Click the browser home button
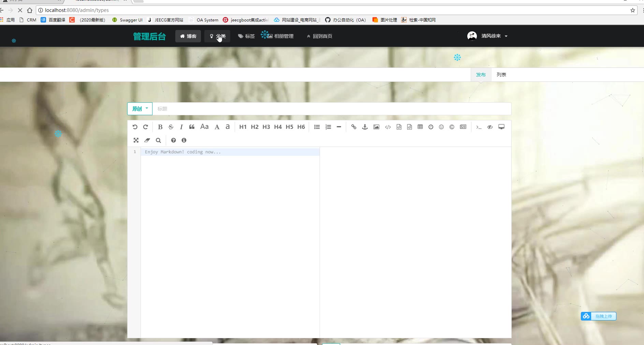Screen dimensions: 644x345 pos(30,10)
